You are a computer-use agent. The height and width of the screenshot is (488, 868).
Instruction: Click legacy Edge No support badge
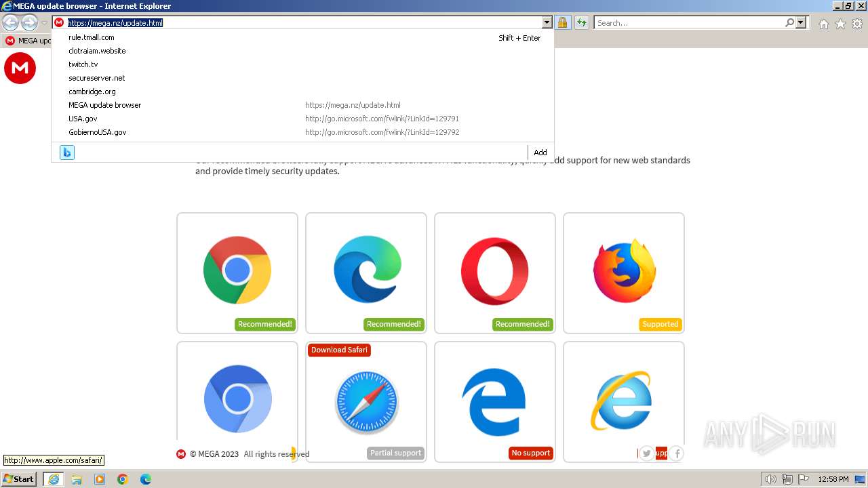click(530, 453)
